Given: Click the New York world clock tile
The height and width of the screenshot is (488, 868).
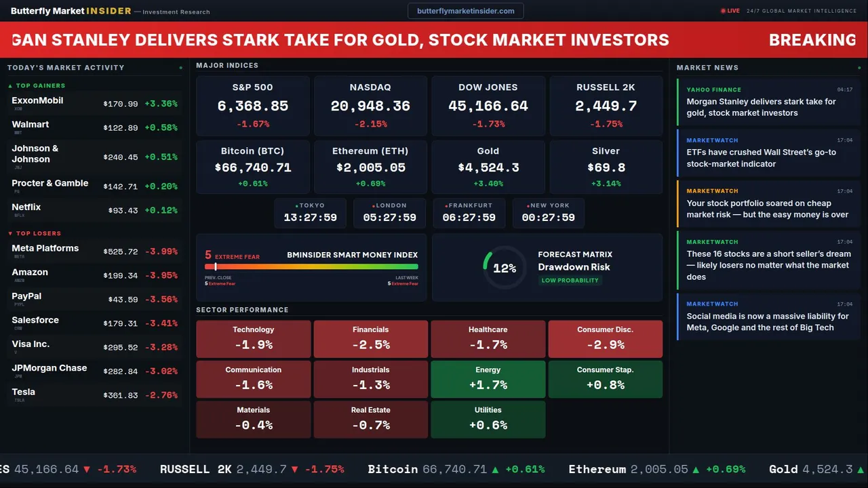Looking at the screenshot, I should (x=548, y=213).
